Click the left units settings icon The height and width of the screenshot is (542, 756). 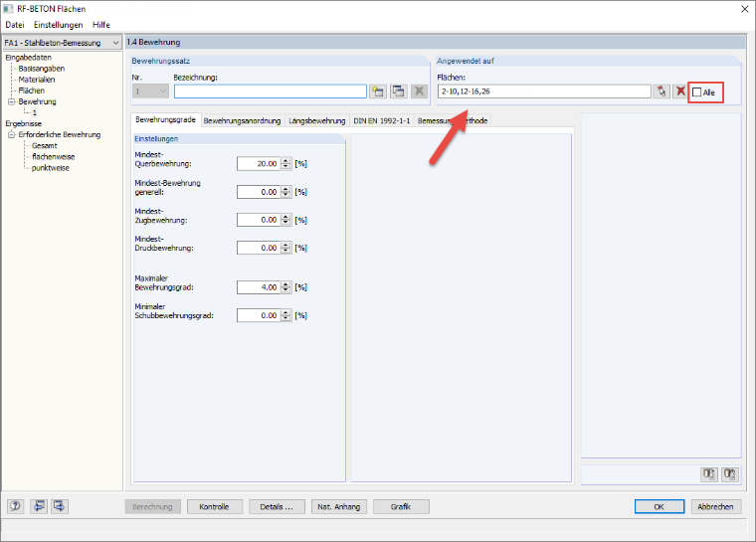tap(708, 474)
